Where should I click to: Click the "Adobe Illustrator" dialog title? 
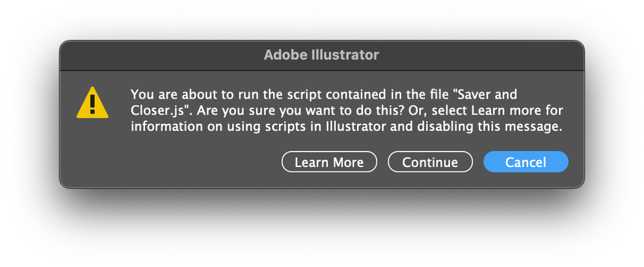point(321,55)
